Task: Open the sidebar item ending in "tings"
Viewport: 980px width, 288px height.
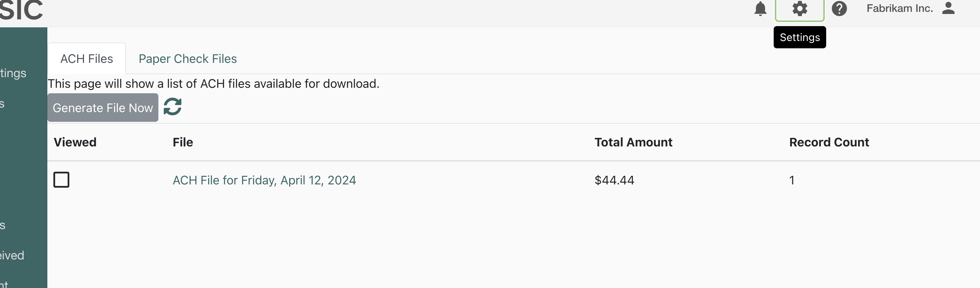Action: click(13, 73)
